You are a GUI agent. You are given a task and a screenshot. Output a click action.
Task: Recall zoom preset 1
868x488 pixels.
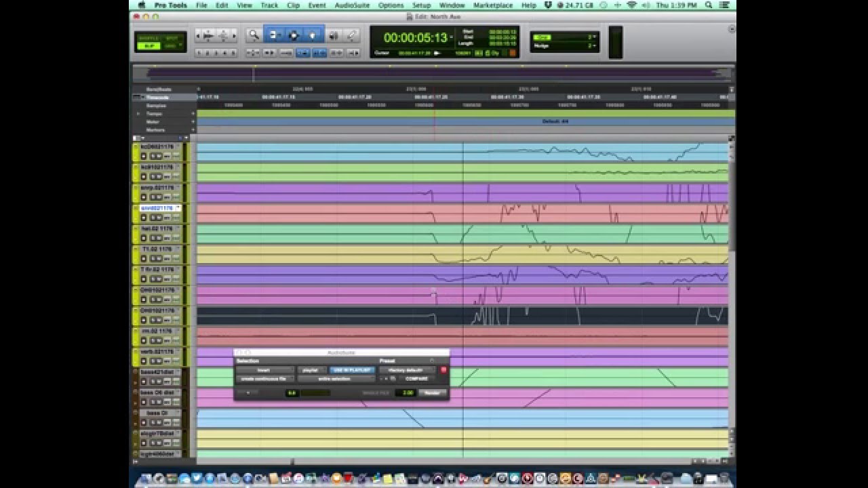tap(199, 53)
